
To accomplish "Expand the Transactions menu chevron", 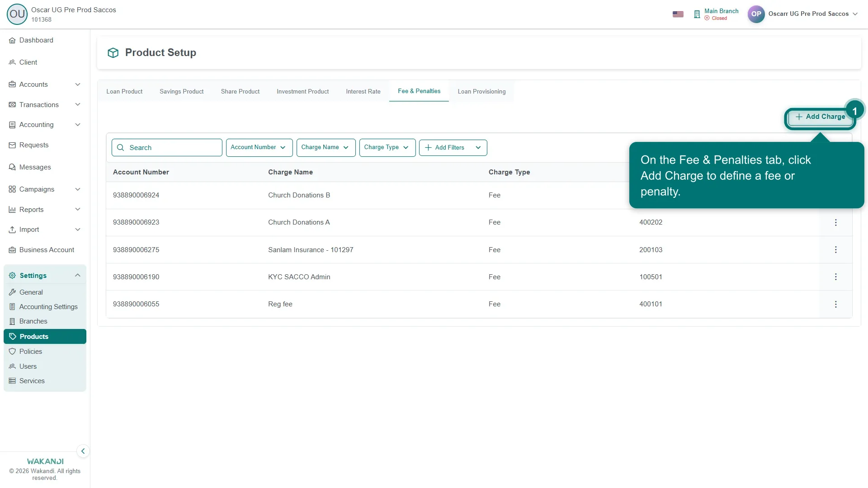I will (x=78, y=105).
